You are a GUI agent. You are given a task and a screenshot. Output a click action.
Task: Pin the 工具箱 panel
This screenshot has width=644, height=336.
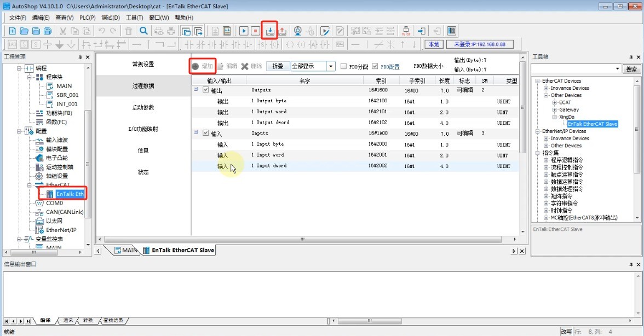[x=631, y=57]
